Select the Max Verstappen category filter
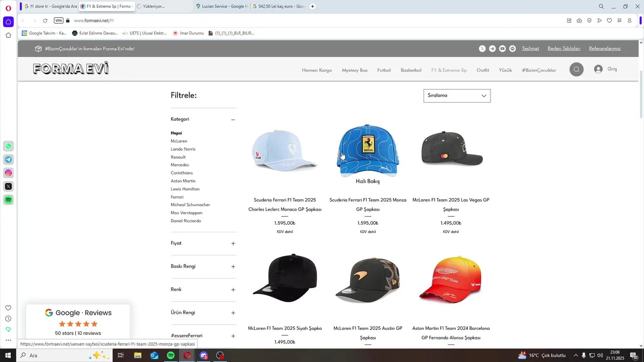Viewport: 644px width, 362px height. point(187,213)
